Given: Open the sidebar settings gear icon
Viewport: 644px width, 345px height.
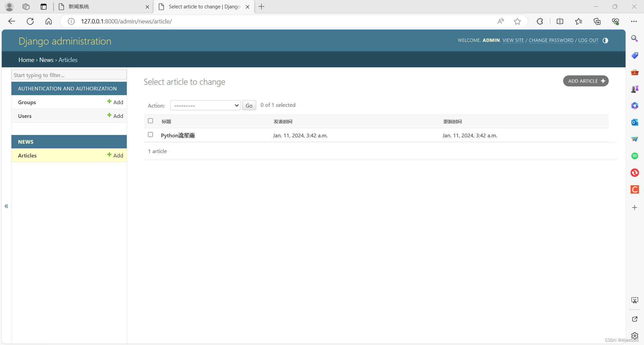Looking at the screenshot, I should tap(635, 336).
